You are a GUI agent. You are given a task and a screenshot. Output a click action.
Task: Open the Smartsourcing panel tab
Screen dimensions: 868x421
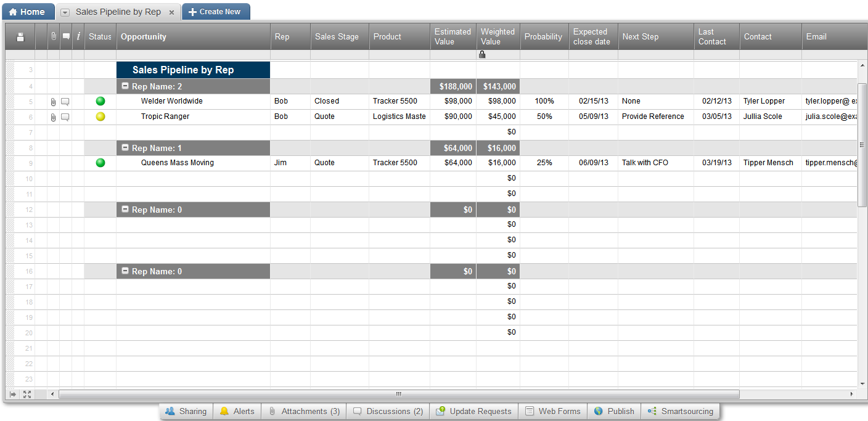(x=680, y=411)
